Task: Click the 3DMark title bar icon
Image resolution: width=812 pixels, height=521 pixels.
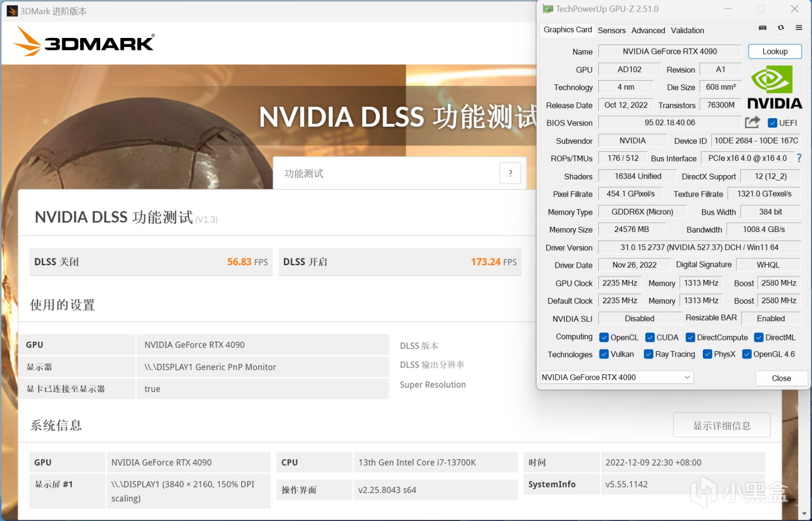Action: [x=12, y=11]
